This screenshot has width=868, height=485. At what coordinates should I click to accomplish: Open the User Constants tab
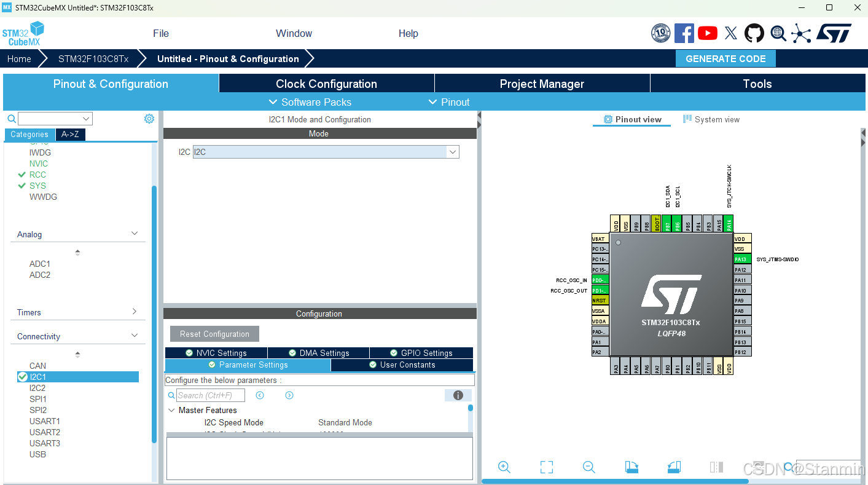tap(402, 365)
